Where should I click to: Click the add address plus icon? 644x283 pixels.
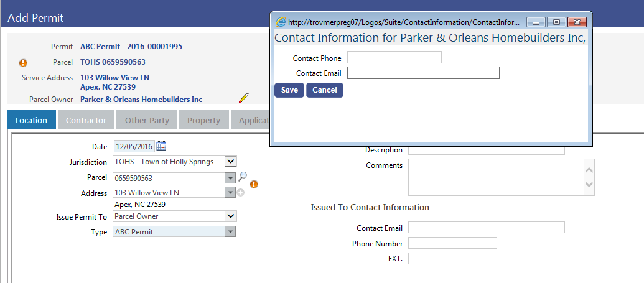click(241, 192)
